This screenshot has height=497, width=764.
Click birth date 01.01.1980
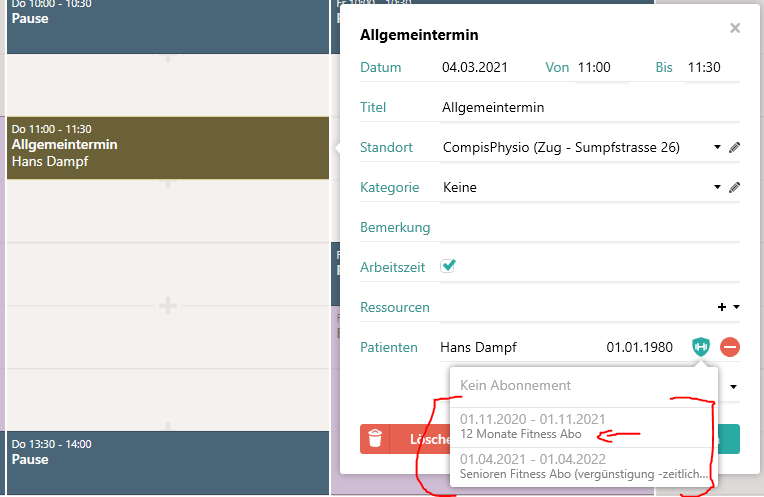tap(639, 347)
